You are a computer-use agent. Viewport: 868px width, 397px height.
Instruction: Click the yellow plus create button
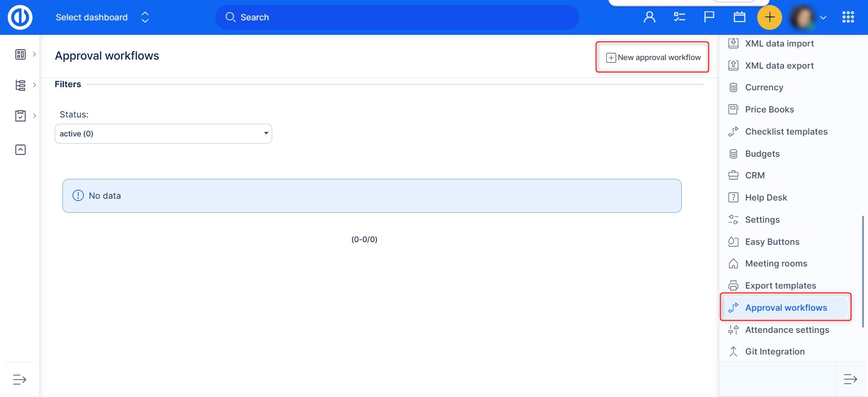point(769,17)
